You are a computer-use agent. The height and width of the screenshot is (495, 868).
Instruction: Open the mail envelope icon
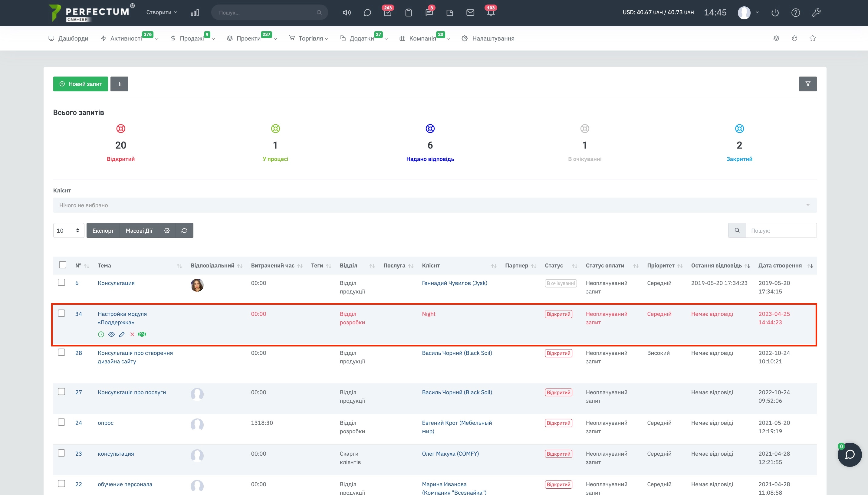click(x=470, y=13)
